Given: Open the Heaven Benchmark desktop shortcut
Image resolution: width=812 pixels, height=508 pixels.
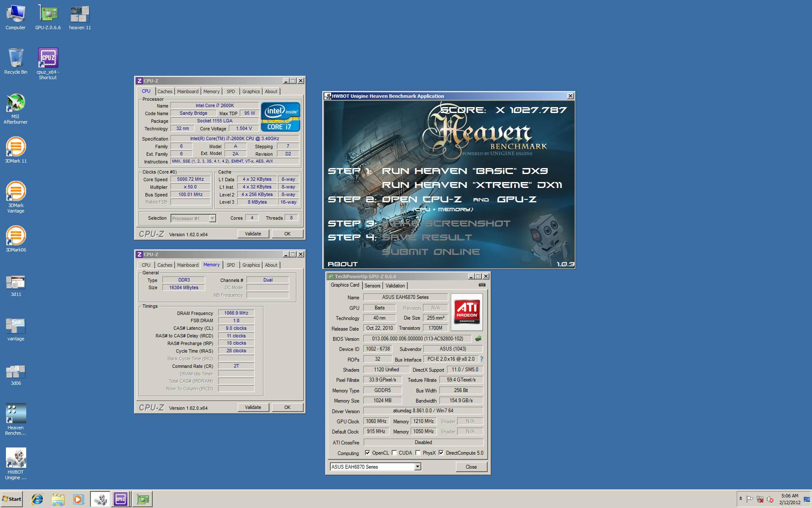Looking at the screenshot, I should 16,419.
